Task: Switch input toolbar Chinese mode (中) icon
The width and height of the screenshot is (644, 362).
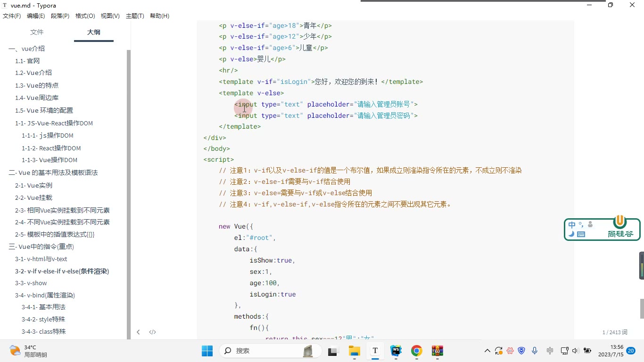Action: tap(572, 225)
